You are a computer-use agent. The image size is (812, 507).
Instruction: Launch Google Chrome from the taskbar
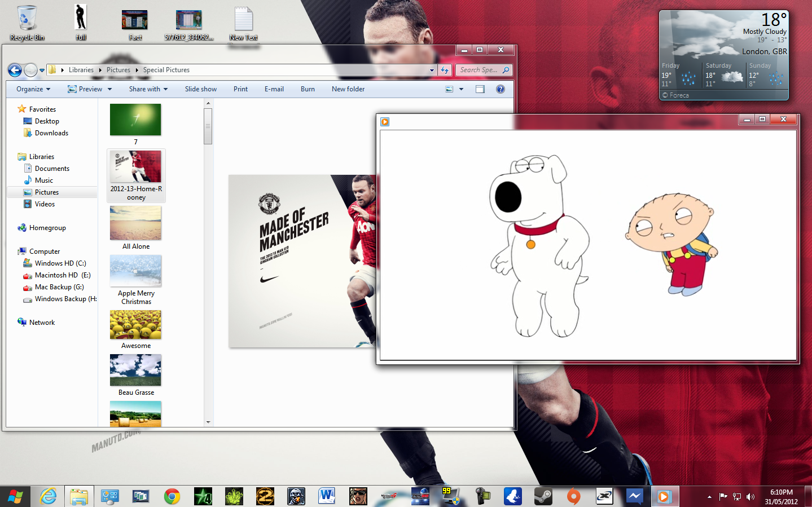pyautogui.click(x=172, y=496)
